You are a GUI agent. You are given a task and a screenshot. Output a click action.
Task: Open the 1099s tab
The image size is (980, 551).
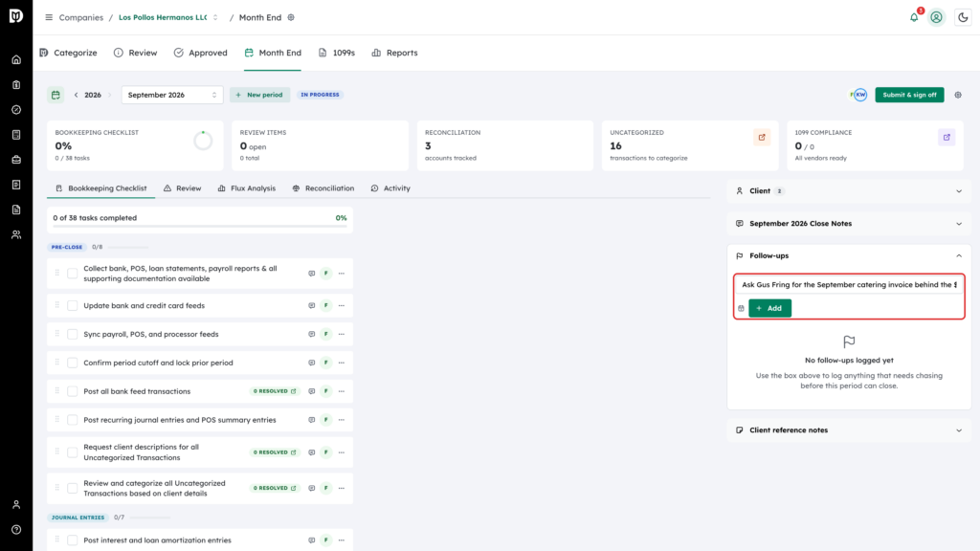coord(337,54)
